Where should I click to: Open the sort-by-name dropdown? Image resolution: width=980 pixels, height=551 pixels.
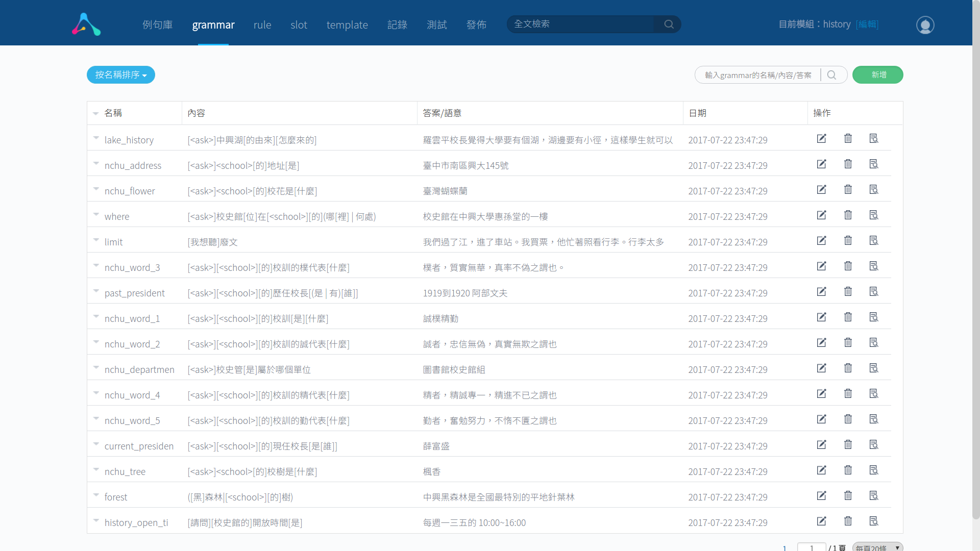pos(121,75)
